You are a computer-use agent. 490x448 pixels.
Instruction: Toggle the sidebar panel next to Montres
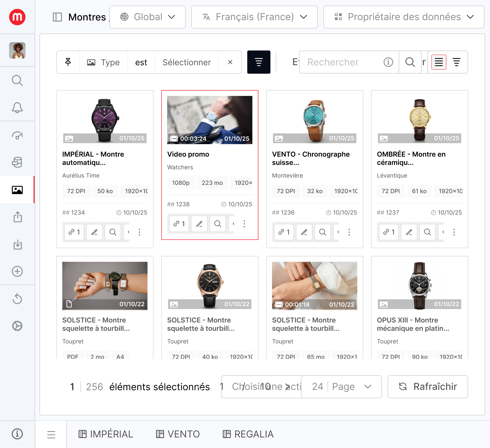pos(57,17)
